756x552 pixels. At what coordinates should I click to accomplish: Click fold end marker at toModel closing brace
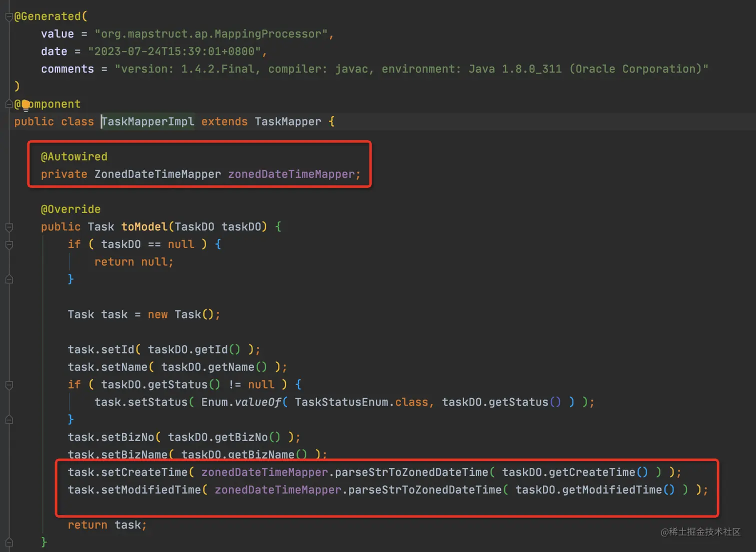[8, 542]
